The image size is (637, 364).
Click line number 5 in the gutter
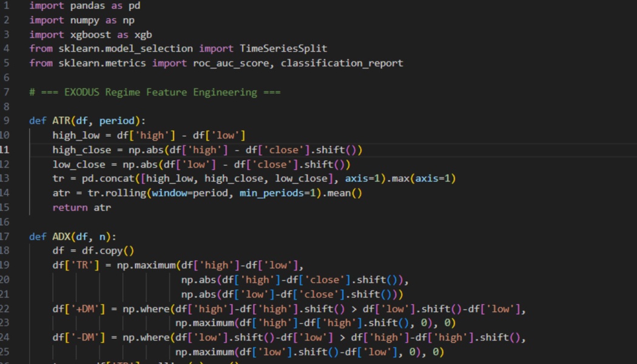(x=6, y=63)
